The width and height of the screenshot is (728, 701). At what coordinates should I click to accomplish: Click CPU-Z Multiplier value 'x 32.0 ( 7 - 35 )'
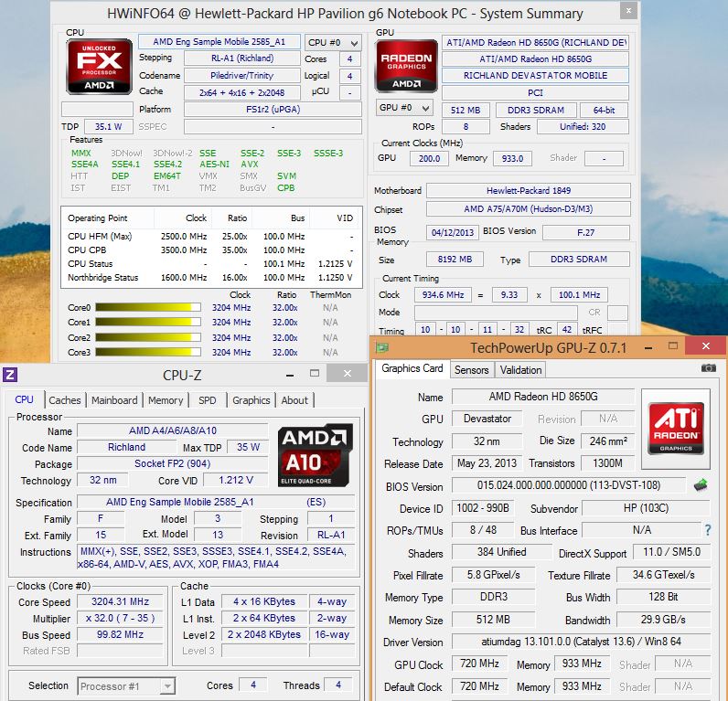click(x=120, y=618)
